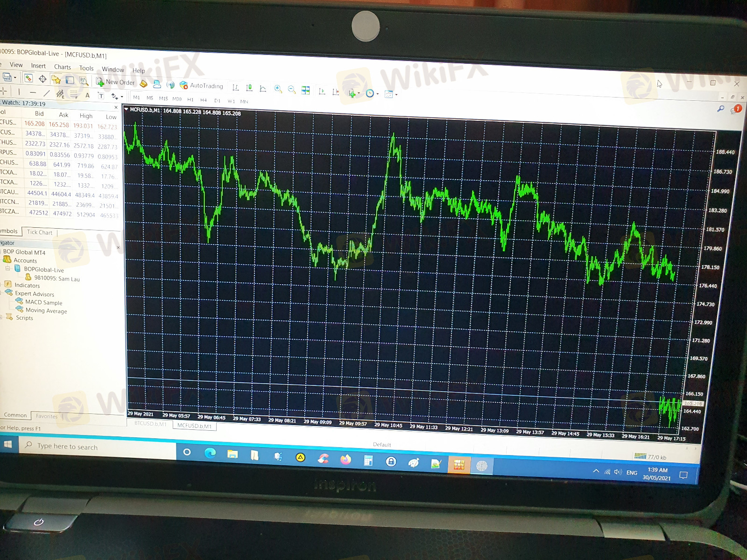
Task: Open the Charts menu
Action: coord(62,67)
